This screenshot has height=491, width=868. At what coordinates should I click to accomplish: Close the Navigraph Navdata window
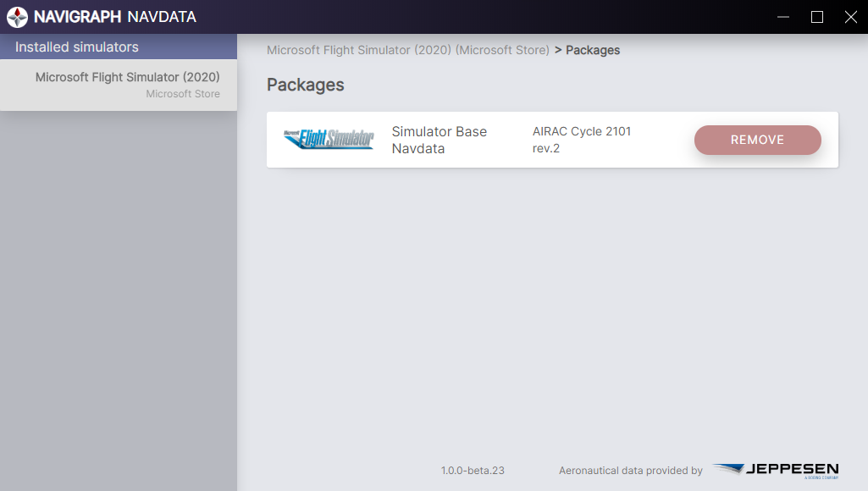tap(851, 17)
